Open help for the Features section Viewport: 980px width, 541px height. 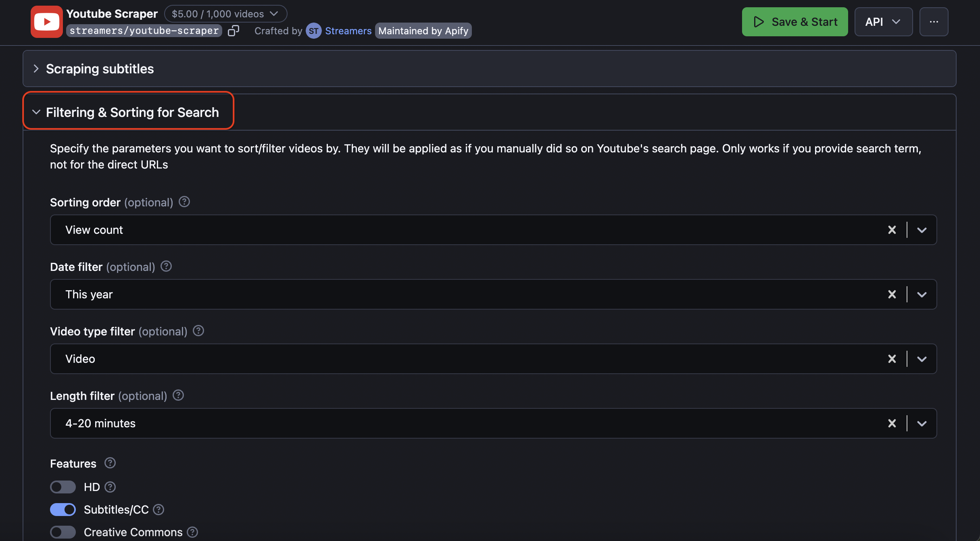click(110, 463)
